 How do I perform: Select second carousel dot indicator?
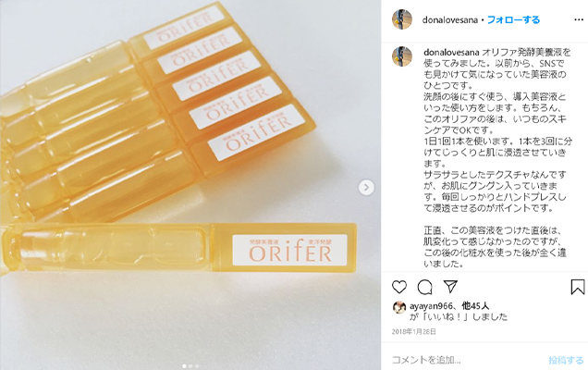tap(190, 366)
